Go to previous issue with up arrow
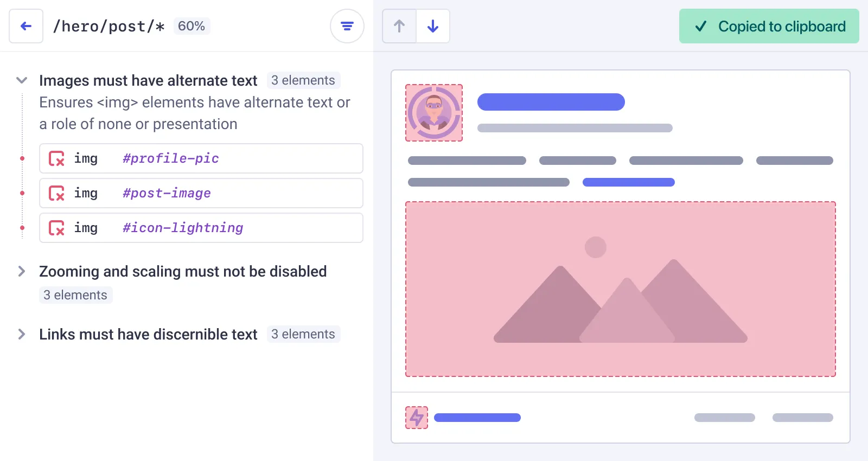 click(x=399, y=26)
